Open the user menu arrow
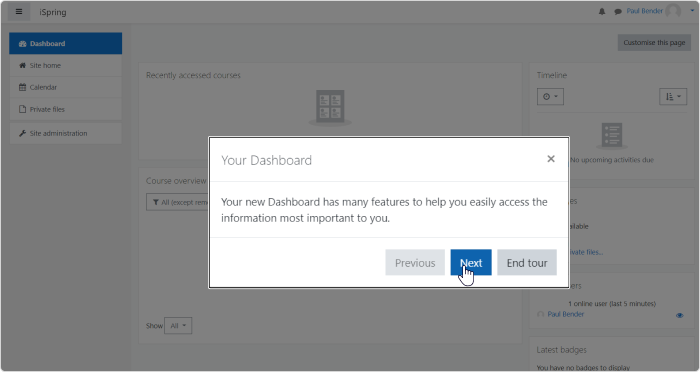This screenshot has height=372, width=700. click(692, 11)
